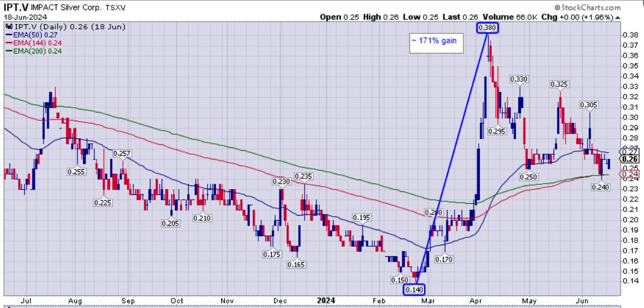Open the StockCharts.com copyright link
The image size is (644, 308).
pos(588,8)
